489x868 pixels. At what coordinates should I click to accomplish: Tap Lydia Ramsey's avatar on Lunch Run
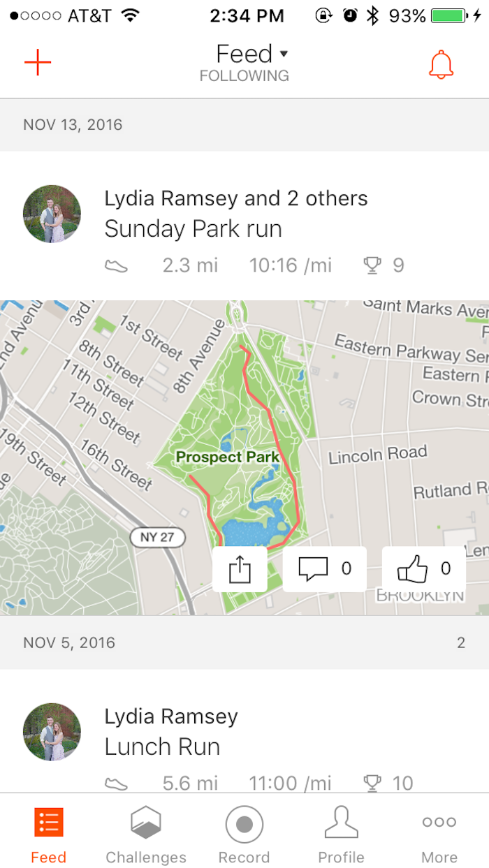[x=52, y=732]
